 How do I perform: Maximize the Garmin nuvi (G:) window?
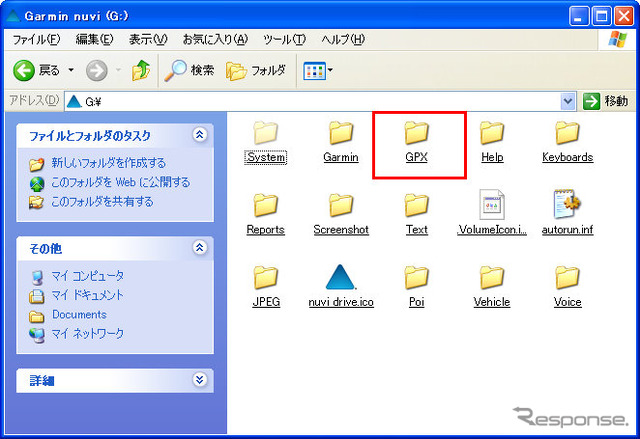pyautogui.click(x=601, y=16)
